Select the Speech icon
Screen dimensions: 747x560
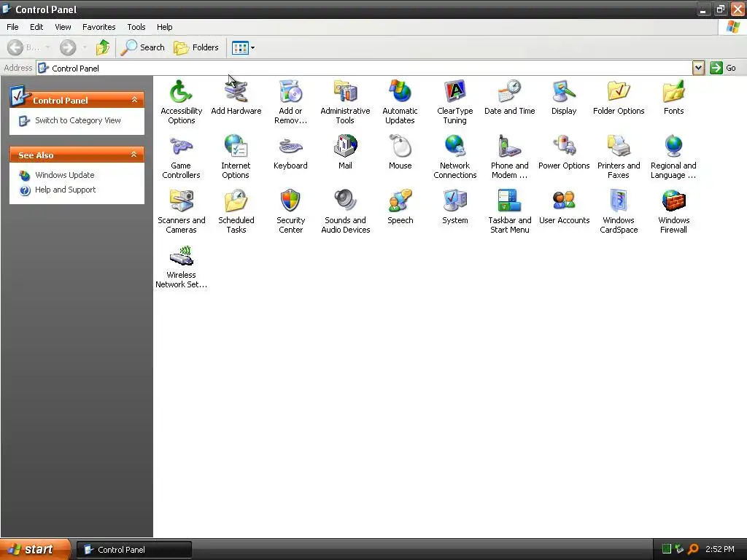(400, 201)
